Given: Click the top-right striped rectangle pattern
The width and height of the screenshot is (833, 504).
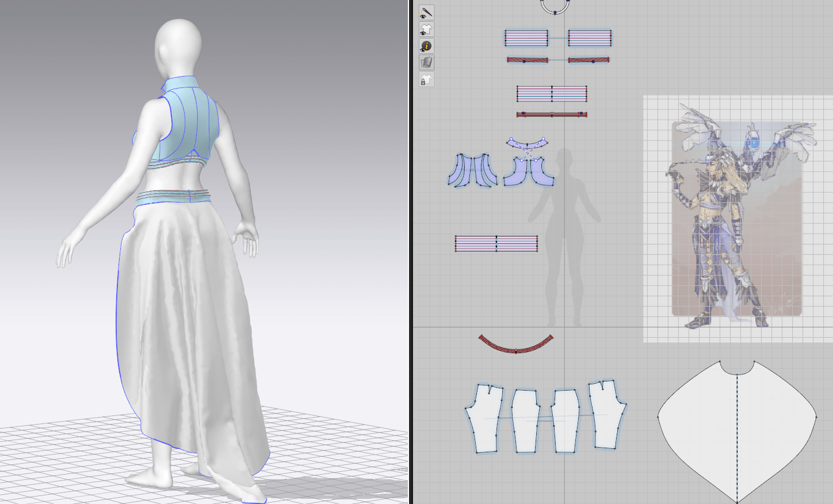Looking at the screenshot, I should tap(590, 38).
